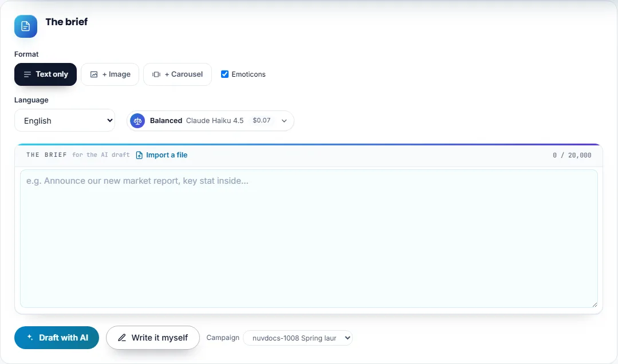Focus the brief text area
The image size is (618, 364).
pyautogui.click(x=309, y=238)
